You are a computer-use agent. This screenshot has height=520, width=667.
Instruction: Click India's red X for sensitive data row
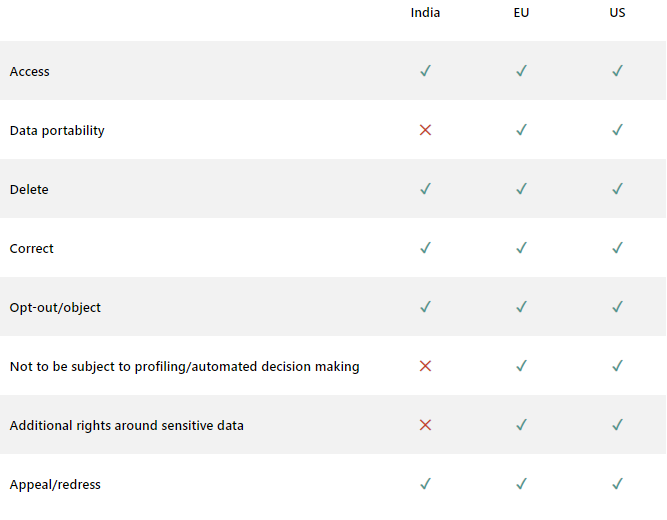tap(425, 425)
